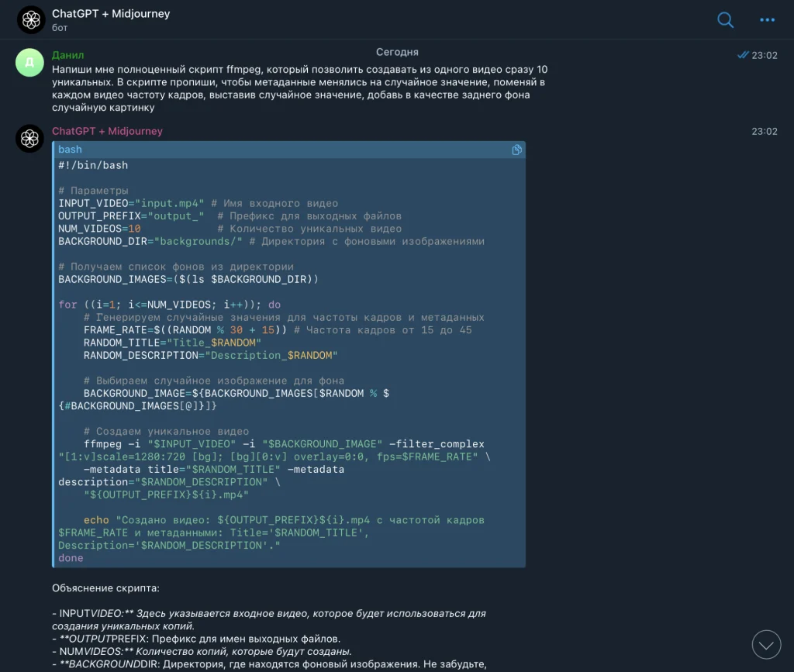Click the INPUT_VIDEO="input.mp4" line

tap(198, 203)
